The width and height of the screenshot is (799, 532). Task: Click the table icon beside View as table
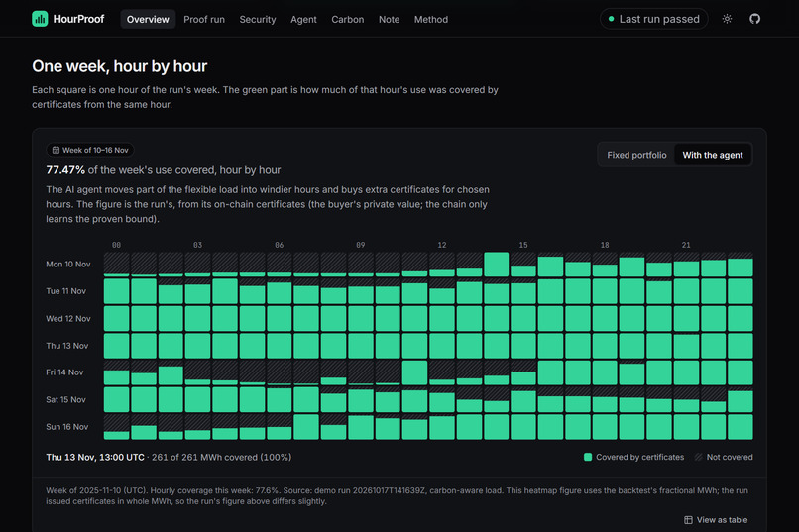click(688, 520)
